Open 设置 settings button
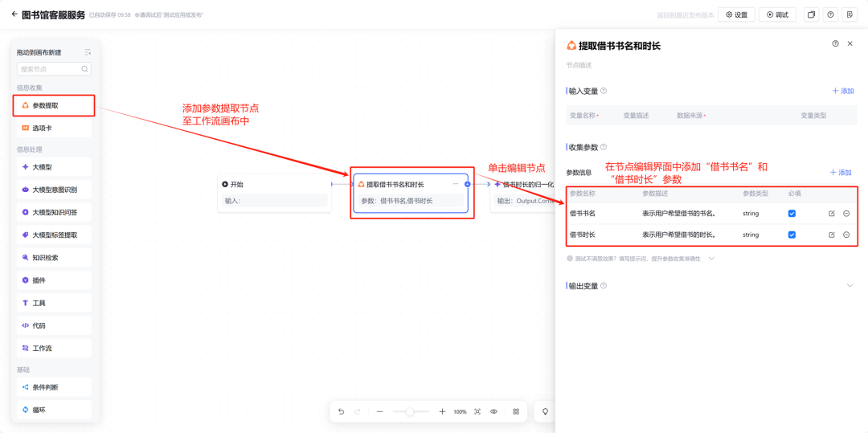The width and height of the screenshot is (868, 433). coord(736,15)
